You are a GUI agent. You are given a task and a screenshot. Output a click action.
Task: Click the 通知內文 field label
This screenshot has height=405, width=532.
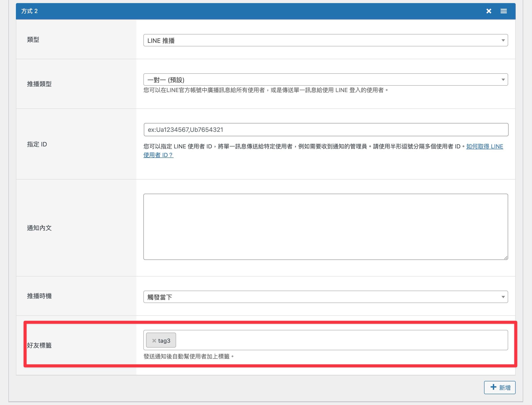(x=39, y=228)
